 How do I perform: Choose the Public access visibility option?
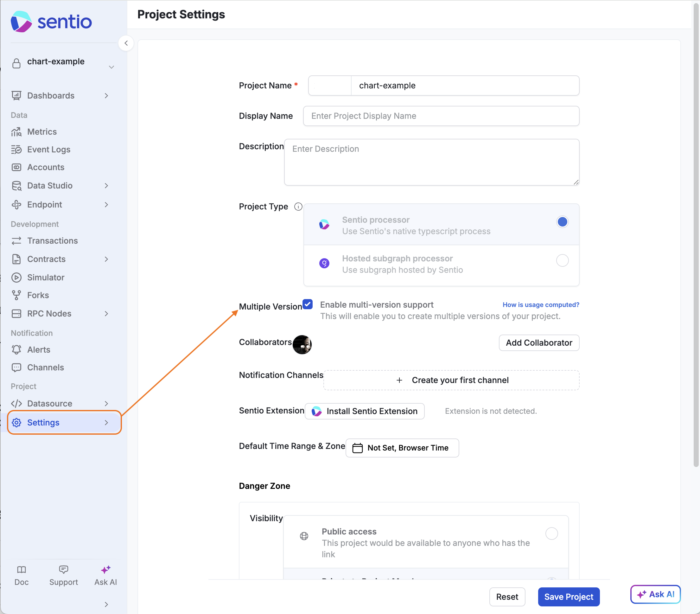coord(551,533)
